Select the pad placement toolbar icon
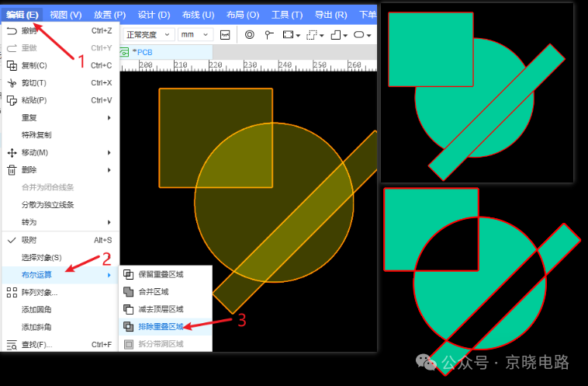Viewport: 588px width, 386px height. click(x=269, y=35)
